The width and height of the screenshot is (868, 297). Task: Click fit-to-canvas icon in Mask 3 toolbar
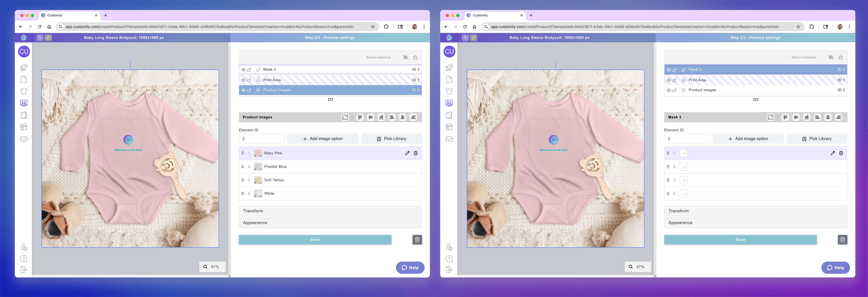[770, 117]
